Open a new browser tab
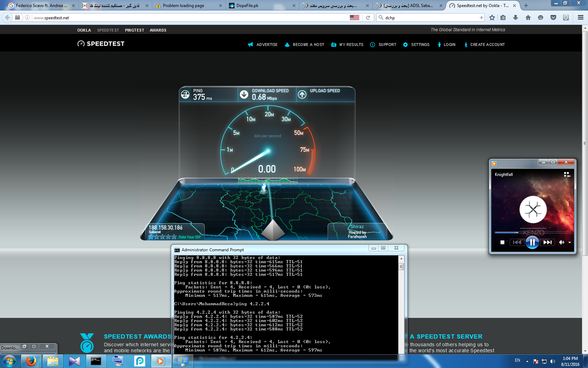 point(526,6)
